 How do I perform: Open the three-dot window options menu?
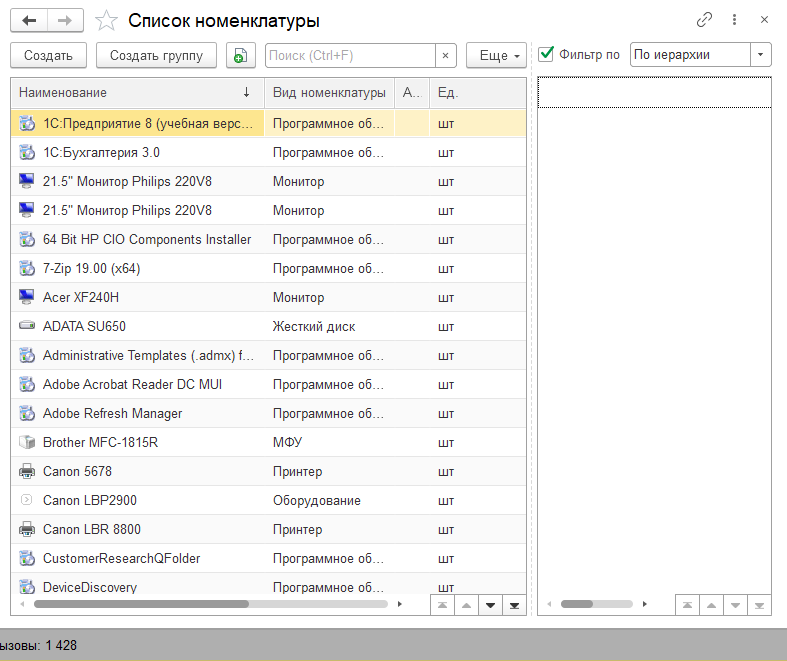pos(735,20)
